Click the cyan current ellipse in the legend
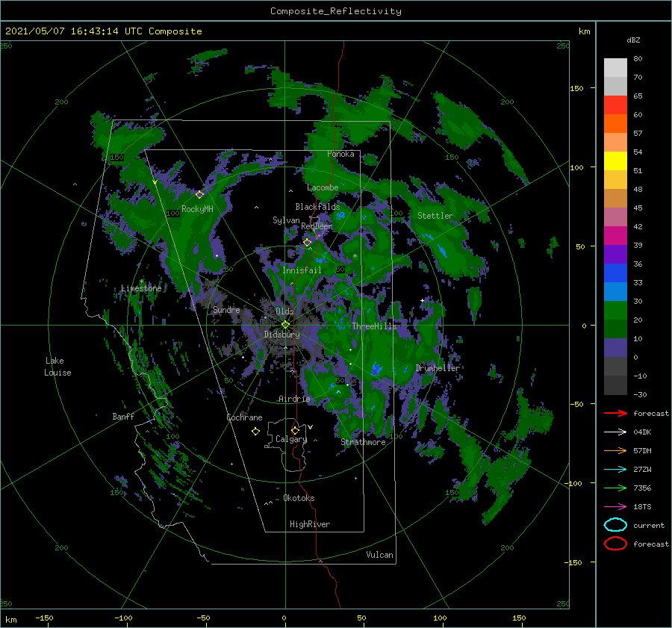The height and width of the screenshot is (628, 672). pos(615,525)
